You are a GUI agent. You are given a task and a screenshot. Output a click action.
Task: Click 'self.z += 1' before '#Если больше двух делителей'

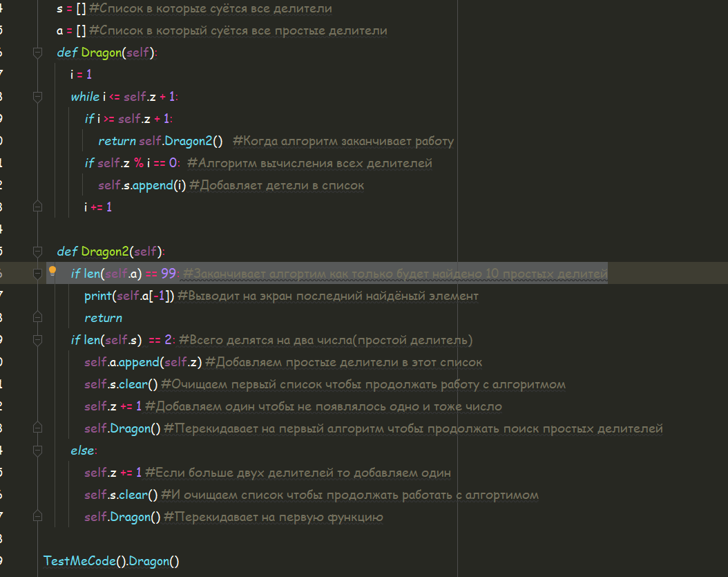pos(113,473)
